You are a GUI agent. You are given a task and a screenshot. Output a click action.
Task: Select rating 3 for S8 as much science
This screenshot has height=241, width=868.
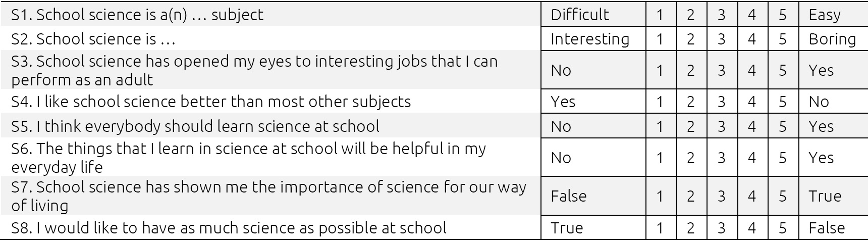(721, 228)
